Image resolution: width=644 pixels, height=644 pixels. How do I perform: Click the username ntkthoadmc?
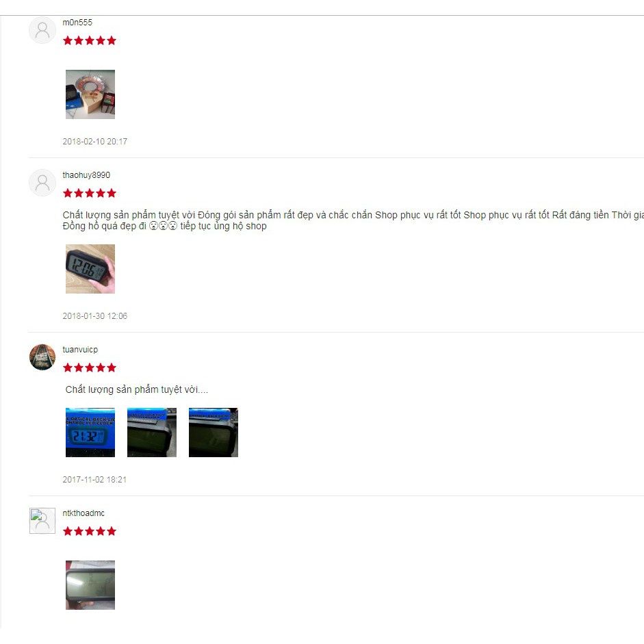point(83,513)
